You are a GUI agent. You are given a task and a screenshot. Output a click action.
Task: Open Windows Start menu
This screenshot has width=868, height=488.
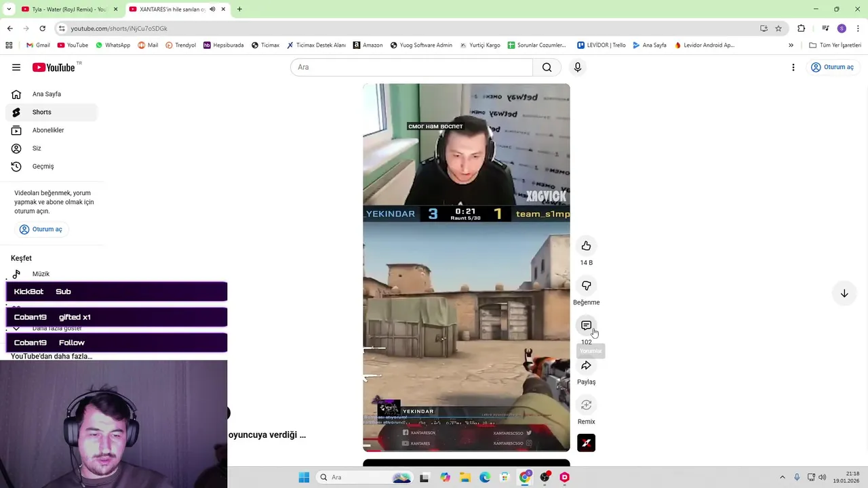point(304,477)
